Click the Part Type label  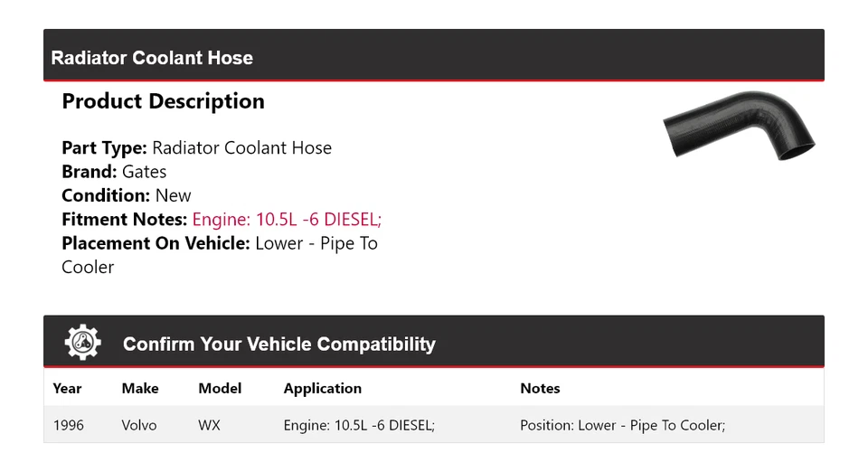(x=104, y=148)
